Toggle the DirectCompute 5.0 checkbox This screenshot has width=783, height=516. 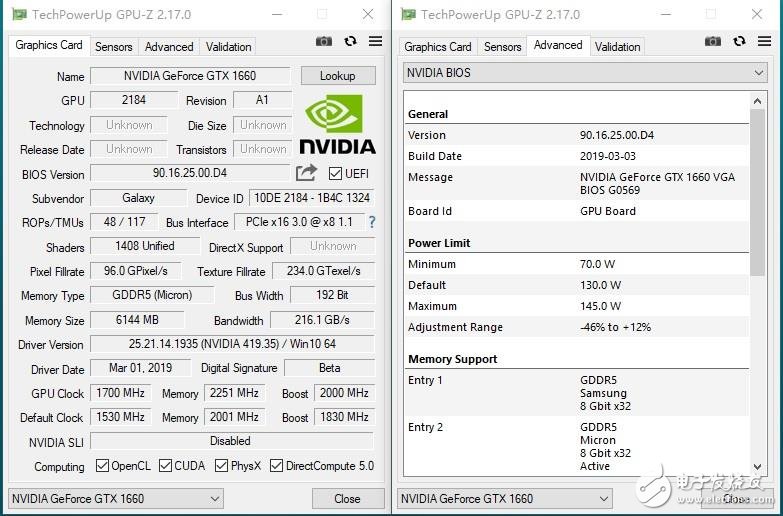[x=276, y=466]
